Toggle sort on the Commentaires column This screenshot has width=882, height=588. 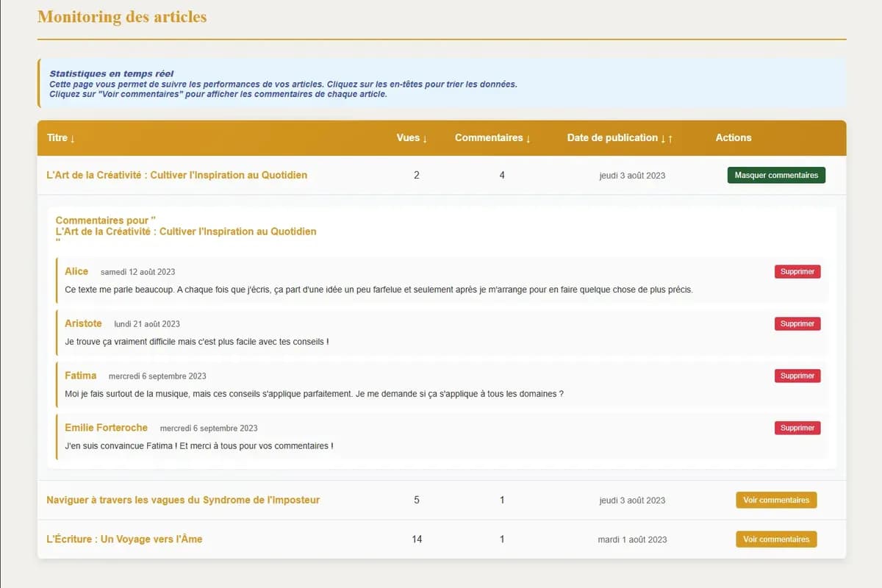528,138
